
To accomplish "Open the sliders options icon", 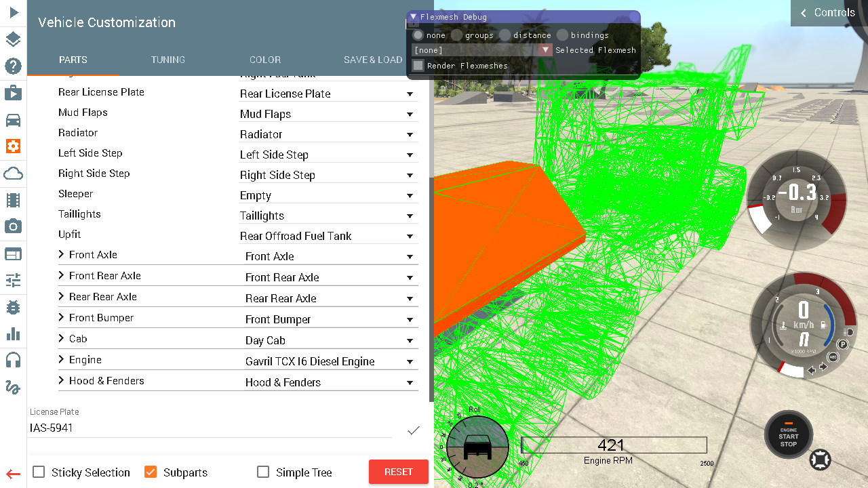I will (x=13, y=280).
